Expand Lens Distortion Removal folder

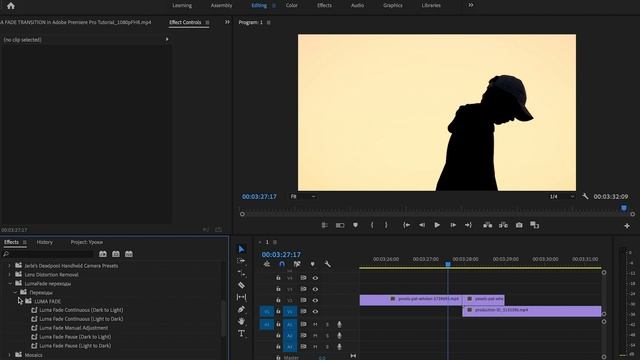[9, 275]
